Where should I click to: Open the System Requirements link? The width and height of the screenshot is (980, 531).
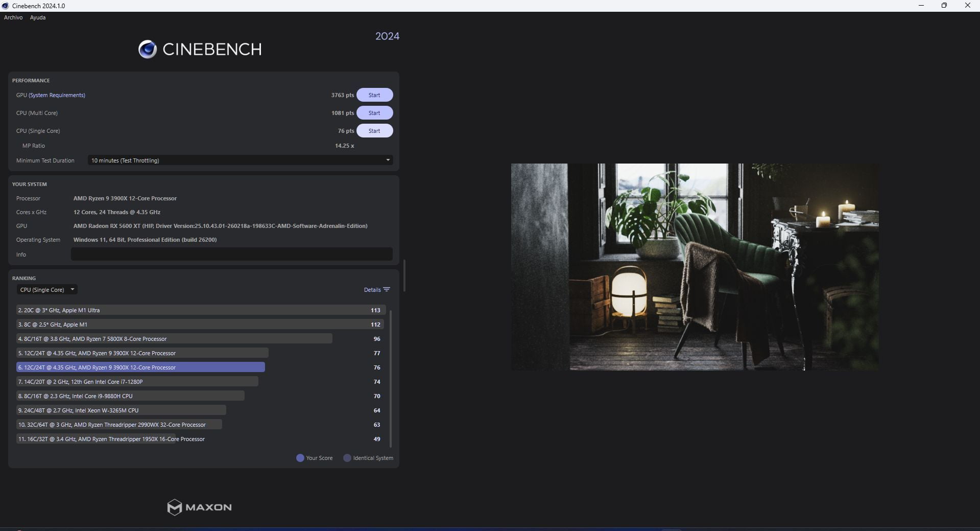point(57,95)
